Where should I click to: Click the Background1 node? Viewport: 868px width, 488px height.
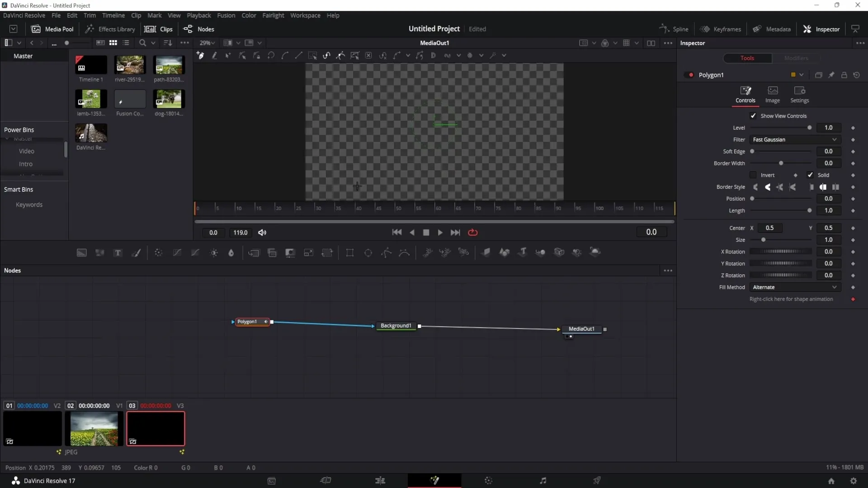(396, 325)
